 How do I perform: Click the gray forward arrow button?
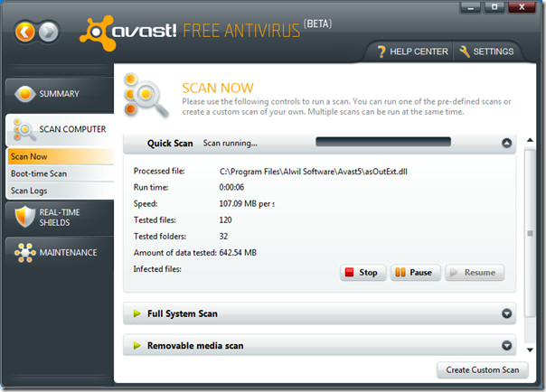(x=49, y=32)
